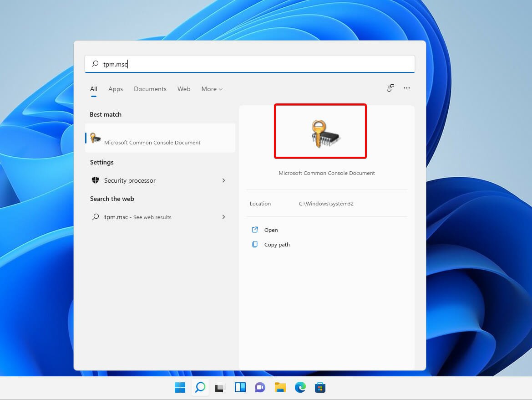
Task: Click the Windows Start button
Action: click(x=180, y=387)
